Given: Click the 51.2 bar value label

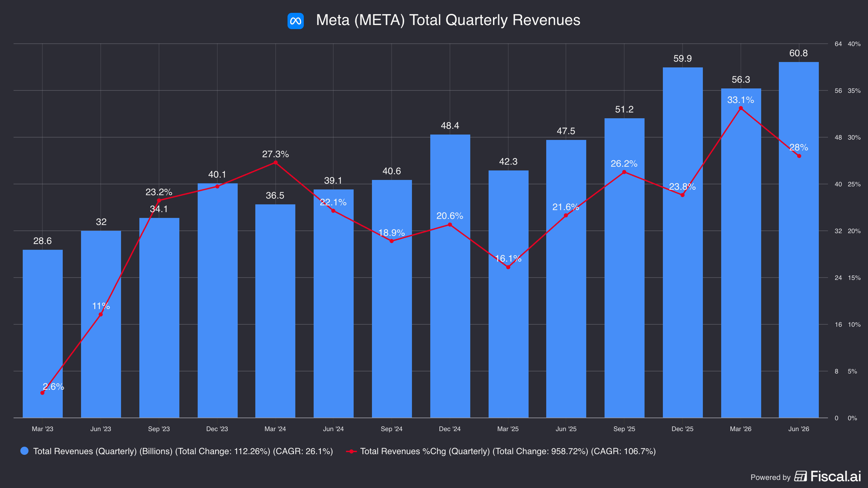Looking at the screenshot, I should (x=624, y=110).
